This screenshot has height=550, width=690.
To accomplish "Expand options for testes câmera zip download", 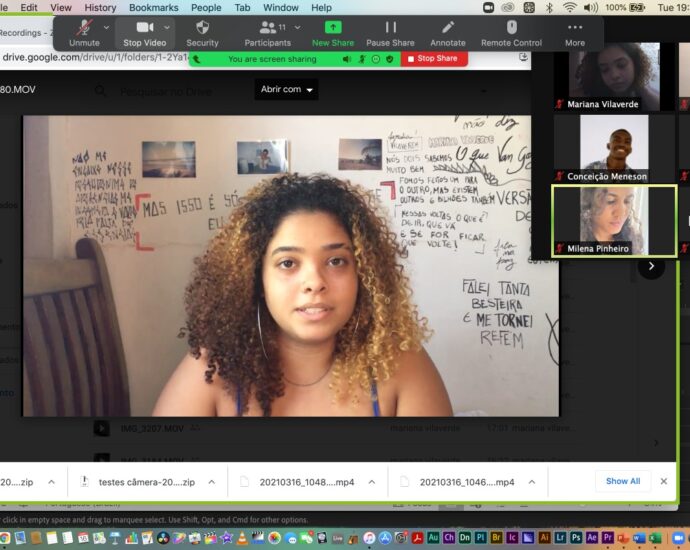I will [211, 482].
